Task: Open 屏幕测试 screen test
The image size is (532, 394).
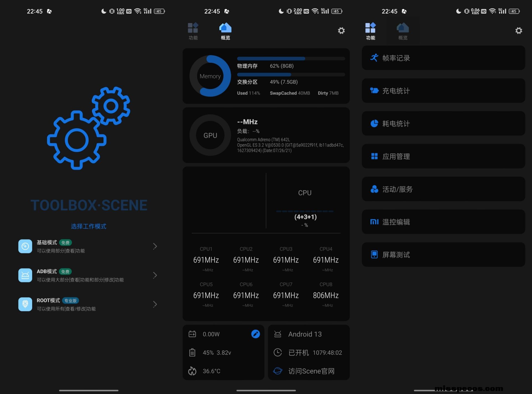Action: (443, 255)
